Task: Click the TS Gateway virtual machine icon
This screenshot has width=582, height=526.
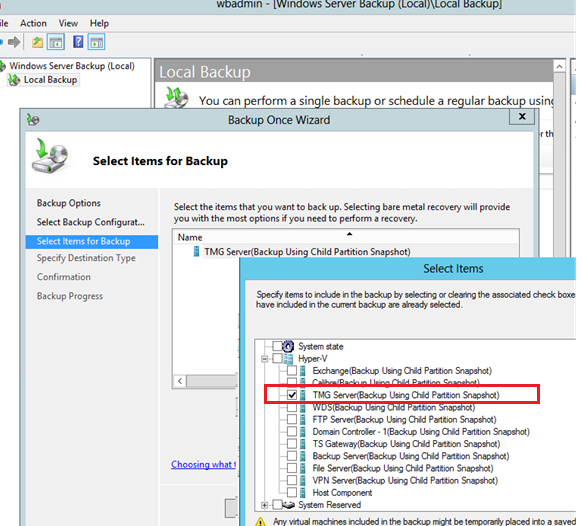Action: pyautogui.click(x=303, y=444)
